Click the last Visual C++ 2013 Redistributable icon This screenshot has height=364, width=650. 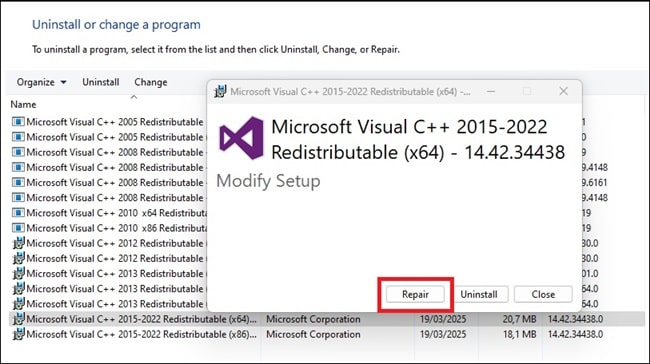click(x=18, y=303)
